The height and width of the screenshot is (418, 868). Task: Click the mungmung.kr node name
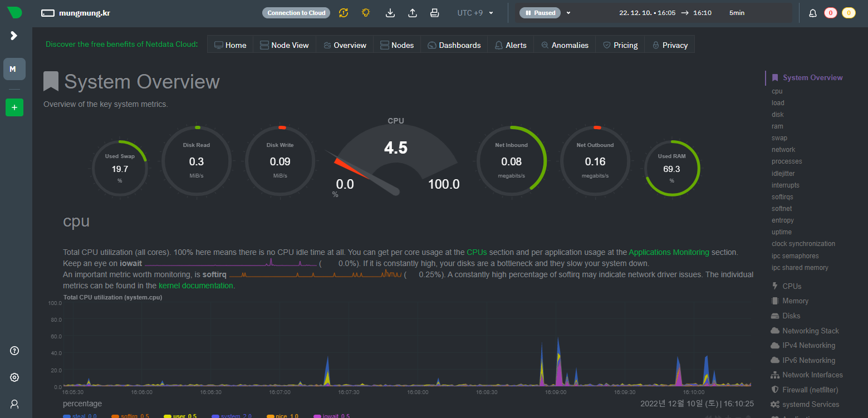coord(84,13)
